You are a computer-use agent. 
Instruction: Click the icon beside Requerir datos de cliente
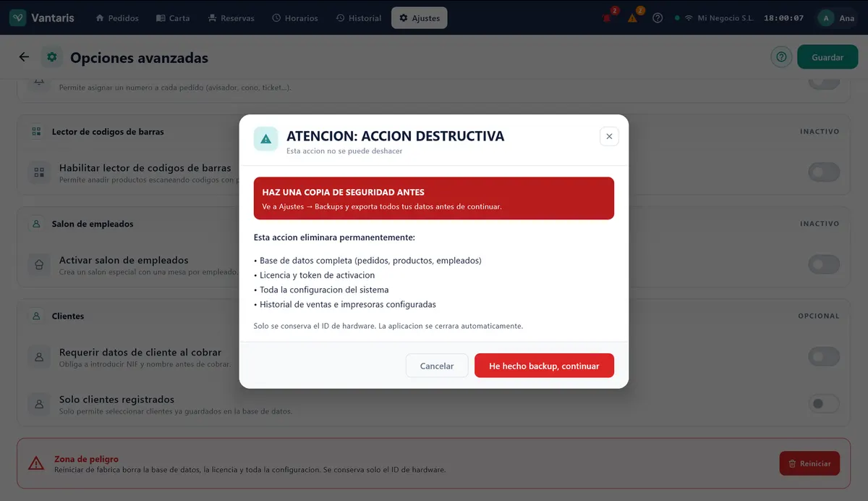pyautogui.click(x=39, y=356)
